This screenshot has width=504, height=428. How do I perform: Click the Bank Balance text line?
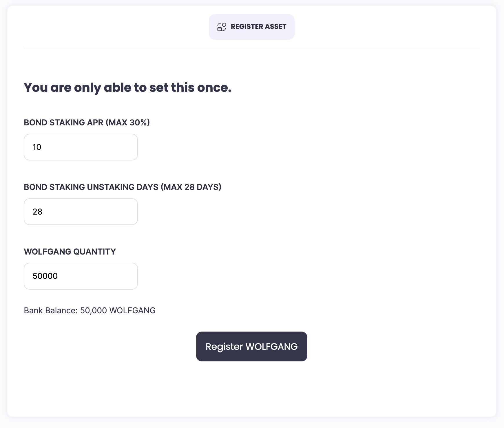coord(90,310)
